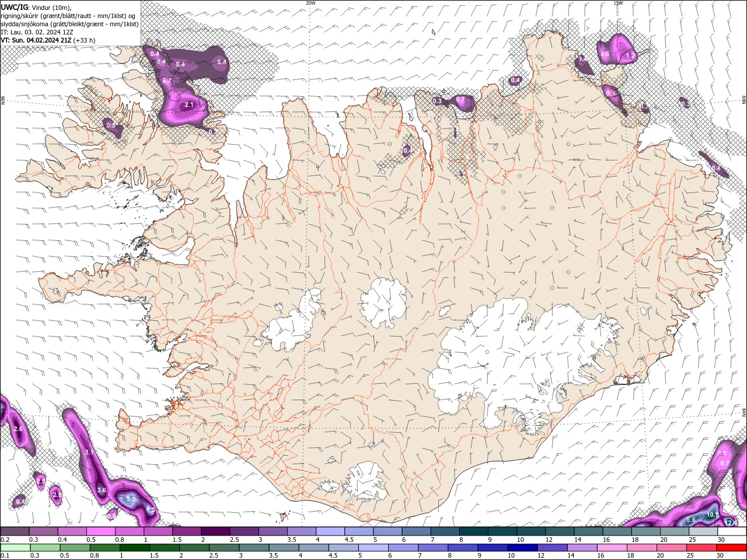Click the 2.6 value at the southwest edge
The image size is (747, 560).
pyautogui.click(x=18, y=429)
